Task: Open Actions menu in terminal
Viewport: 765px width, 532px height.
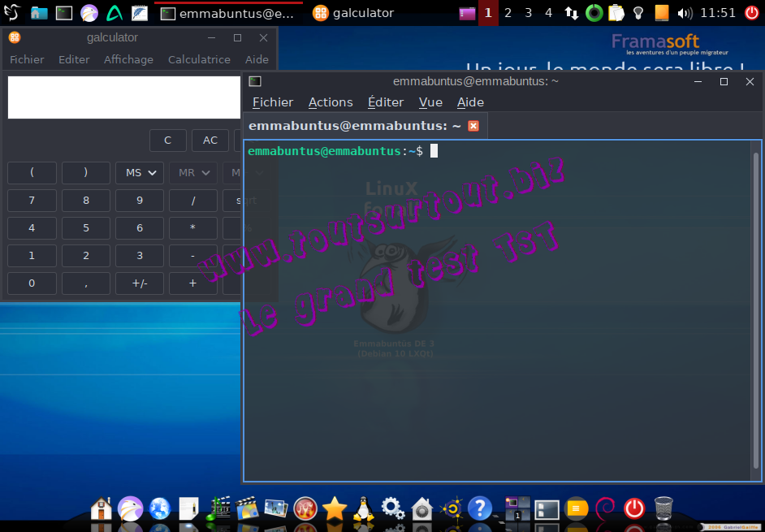Action: pyautogui.click(x=331, y=102)
